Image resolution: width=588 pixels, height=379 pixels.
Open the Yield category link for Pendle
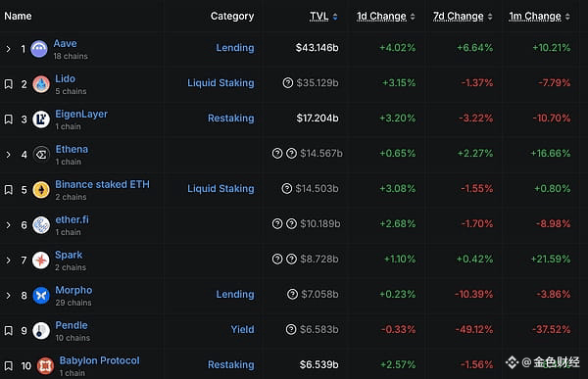242,329
